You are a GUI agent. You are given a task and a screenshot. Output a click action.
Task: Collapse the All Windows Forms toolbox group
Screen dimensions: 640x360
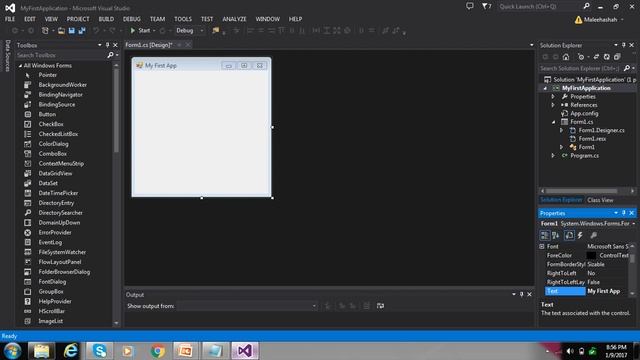tap(20, 66)
